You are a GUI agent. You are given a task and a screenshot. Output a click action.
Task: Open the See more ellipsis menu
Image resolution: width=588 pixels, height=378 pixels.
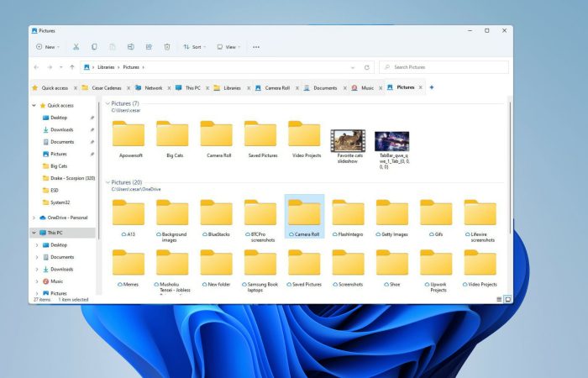[256, 47]
